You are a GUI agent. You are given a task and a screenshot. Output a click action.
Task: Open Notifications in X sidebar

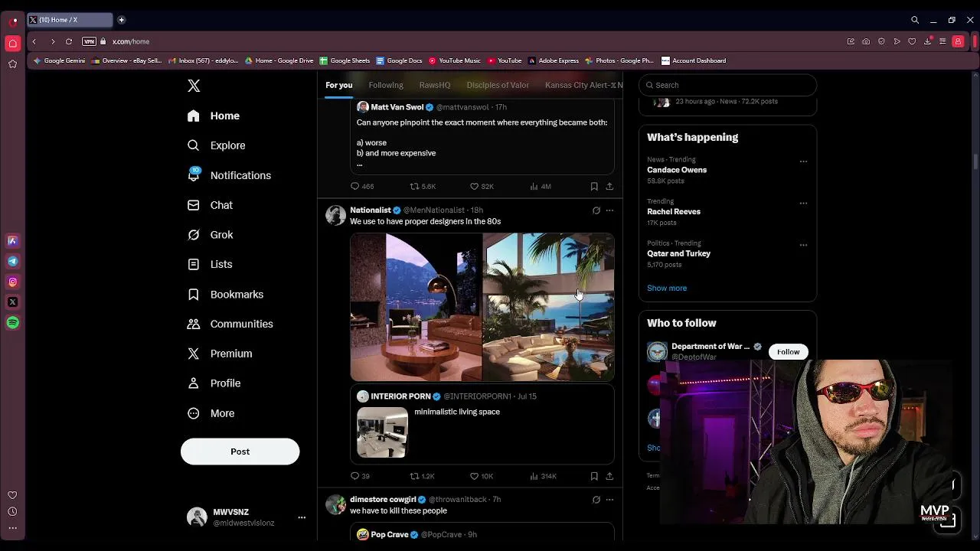230,175
